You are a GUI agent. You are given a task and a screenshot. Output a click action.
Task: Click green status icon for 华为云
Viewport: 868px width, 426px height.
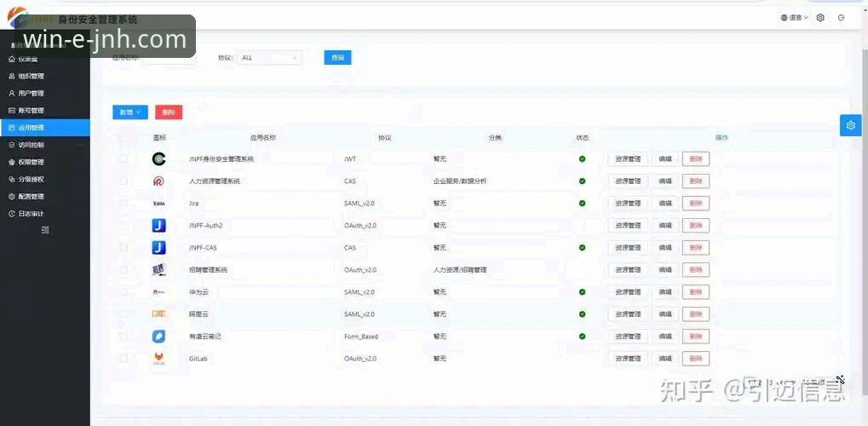tap(582, 292)
